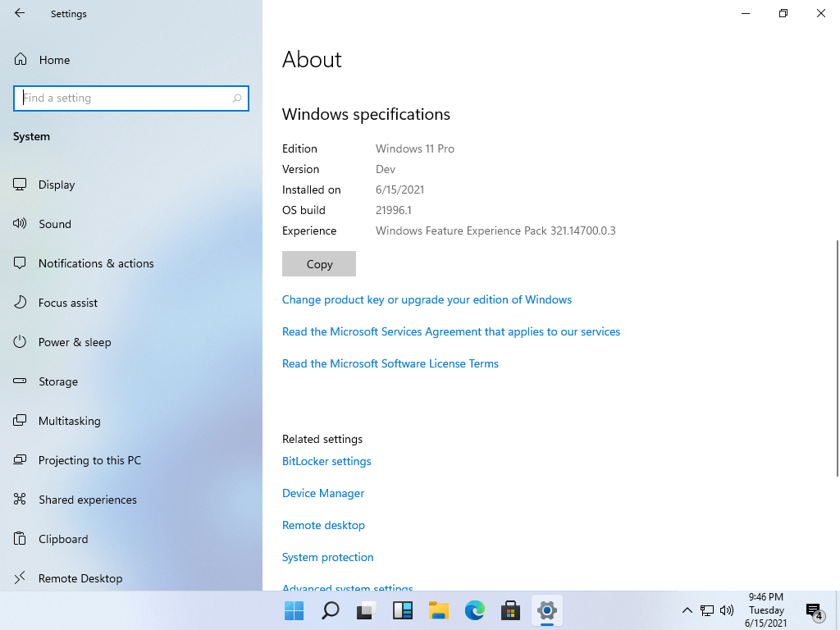Open the Display settings icon
This screenshot has width=840, height=630.
pos(19,185)
